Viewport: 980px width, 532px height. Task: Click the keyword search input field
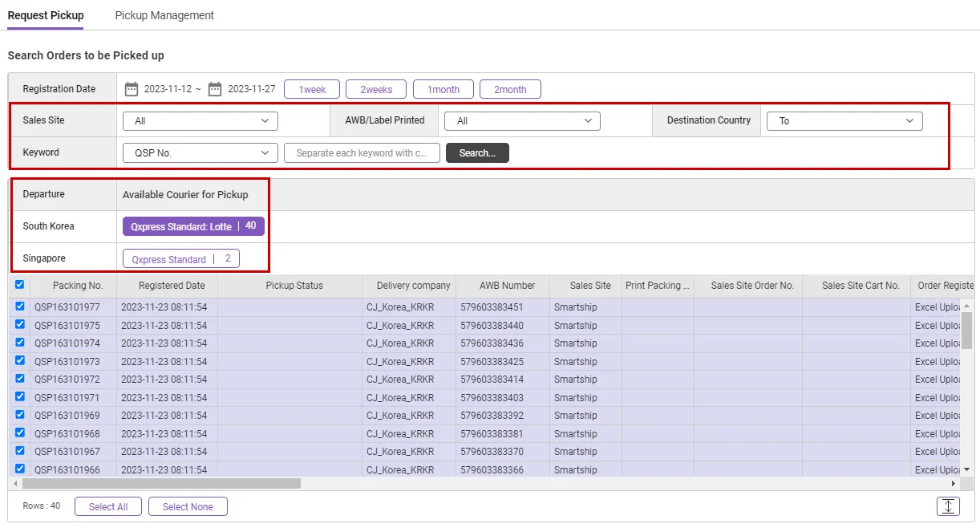(362, 152)
